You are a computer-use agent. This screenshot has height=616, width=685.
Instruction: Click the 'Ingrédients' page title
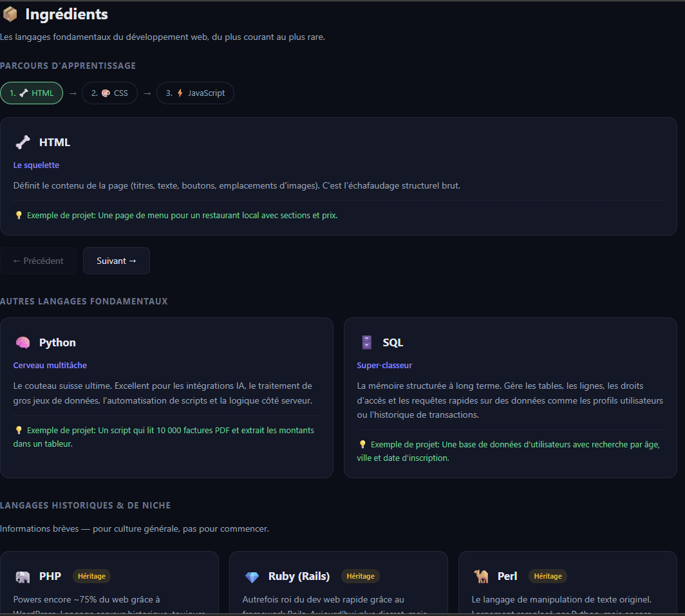click(x=66, y=14)
